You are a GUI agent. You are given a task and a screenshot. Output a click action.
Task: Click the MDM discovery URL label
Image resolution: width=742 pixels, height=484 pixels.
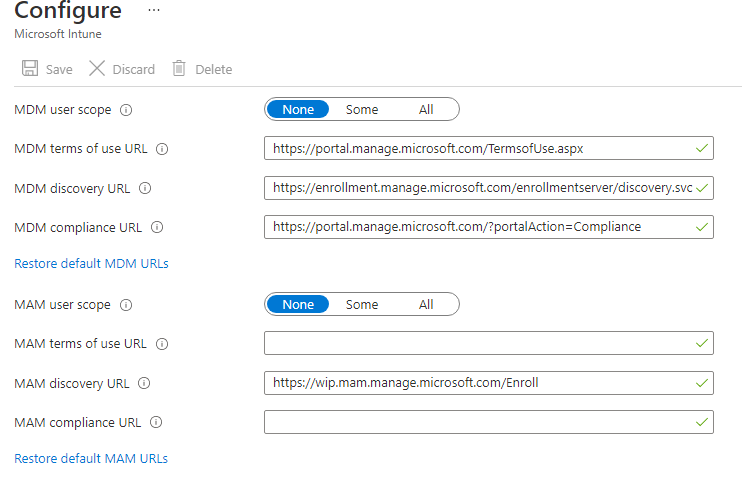click(72, 188)
